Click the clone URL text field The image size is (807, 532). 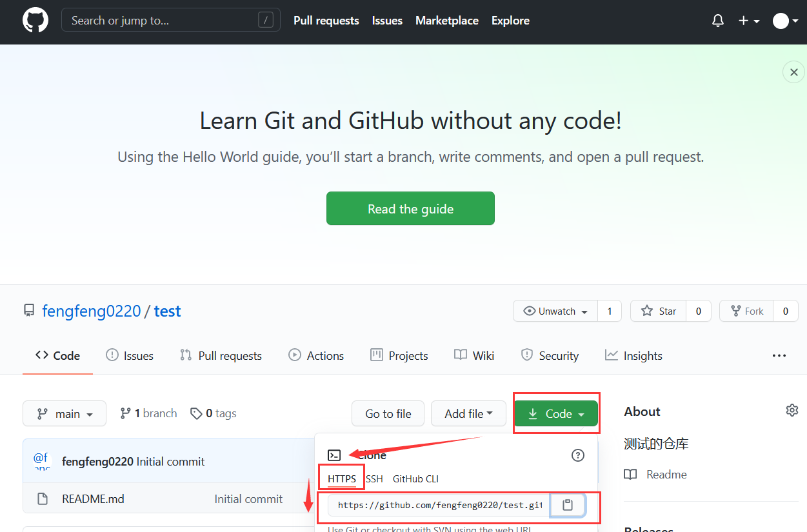pyautogui.click(x=439, y=505)
